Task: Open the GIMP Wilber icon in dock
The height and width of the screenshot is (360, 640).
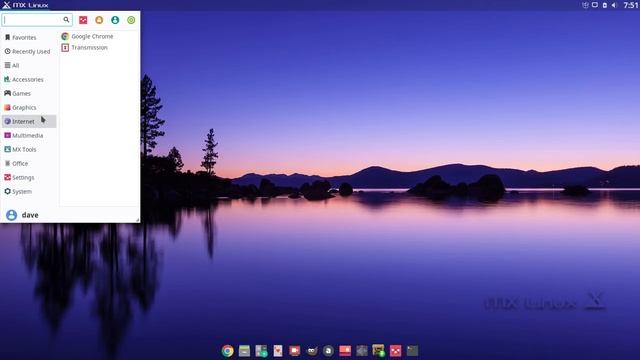Action: (311, 351)
